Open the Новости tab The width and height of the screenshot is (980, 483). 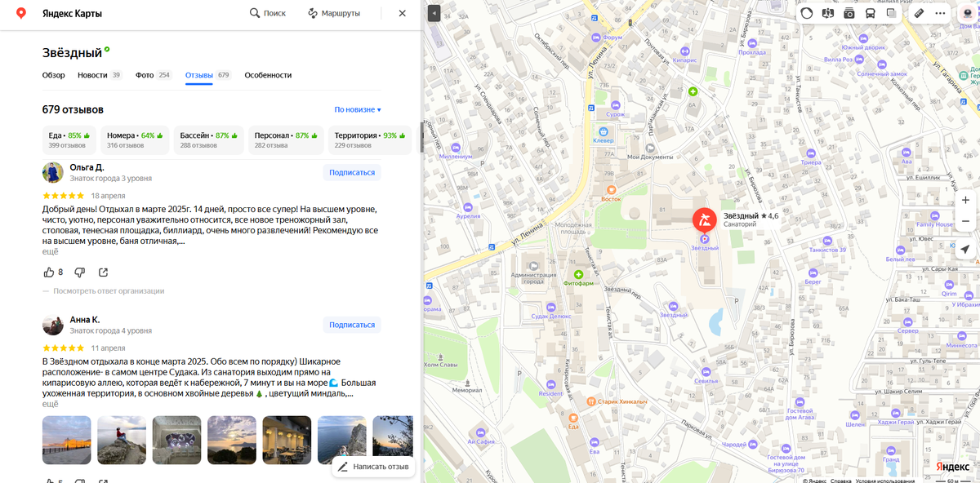[100, 75]
